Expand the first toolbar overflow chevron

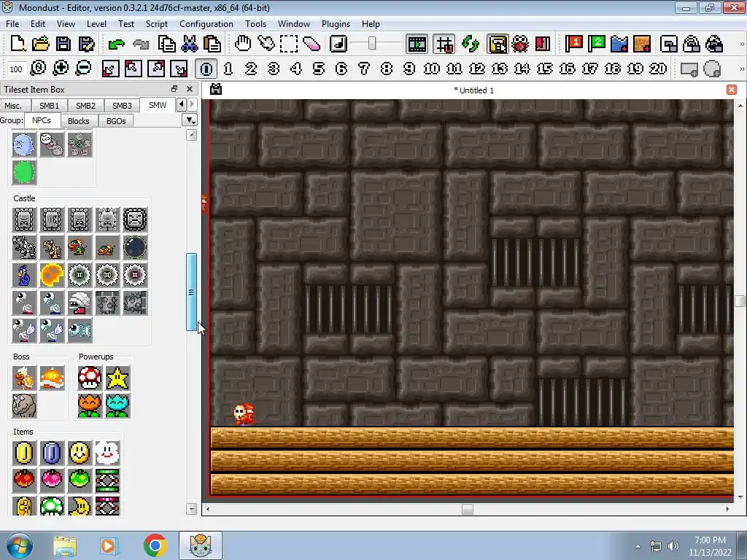[x=742, y=44]
